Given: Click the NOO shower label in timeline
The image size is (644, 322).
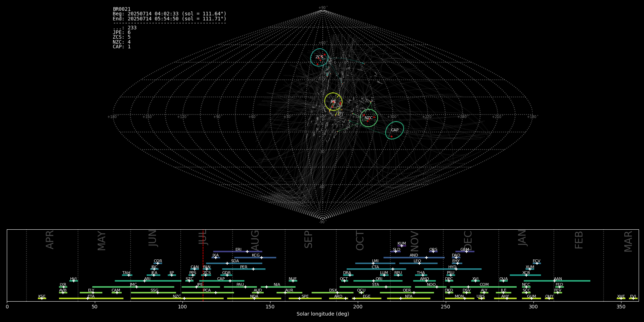Looking at the screenshot, I should pos(431,285).
